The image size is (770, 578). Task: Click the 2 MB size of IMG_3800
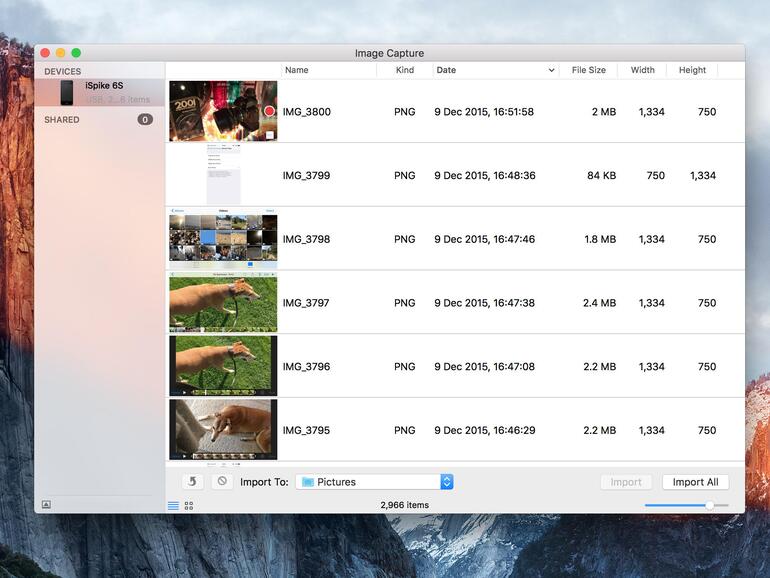[604, 112]
